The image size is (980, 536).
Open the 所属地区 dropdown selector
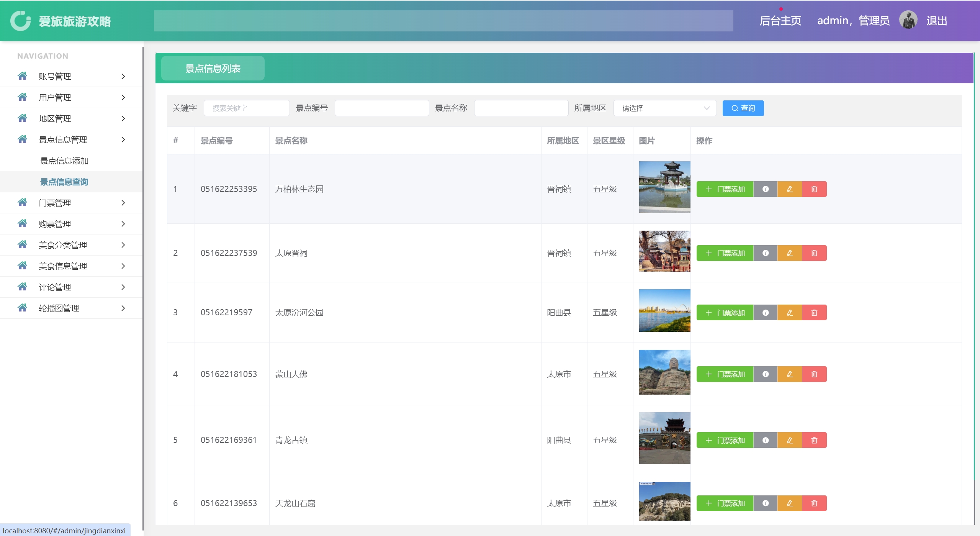click(665, 108)
